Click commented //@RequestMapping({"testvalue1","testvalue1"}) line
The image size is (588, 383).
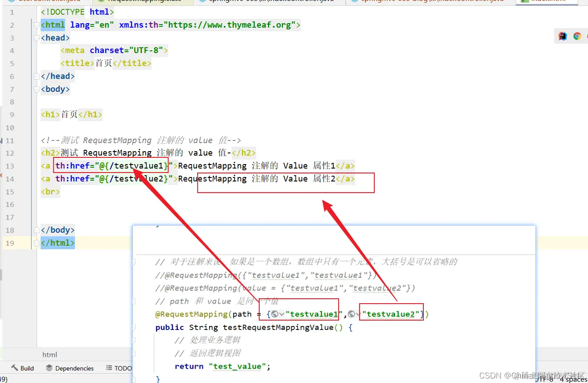pyautogui.click(x=266, y=275)
